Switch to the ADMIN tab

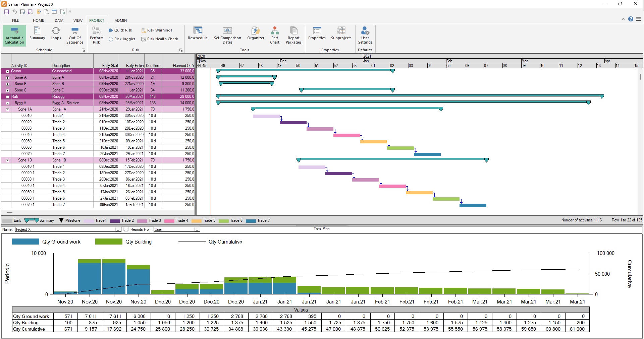(x=121, y=20)
